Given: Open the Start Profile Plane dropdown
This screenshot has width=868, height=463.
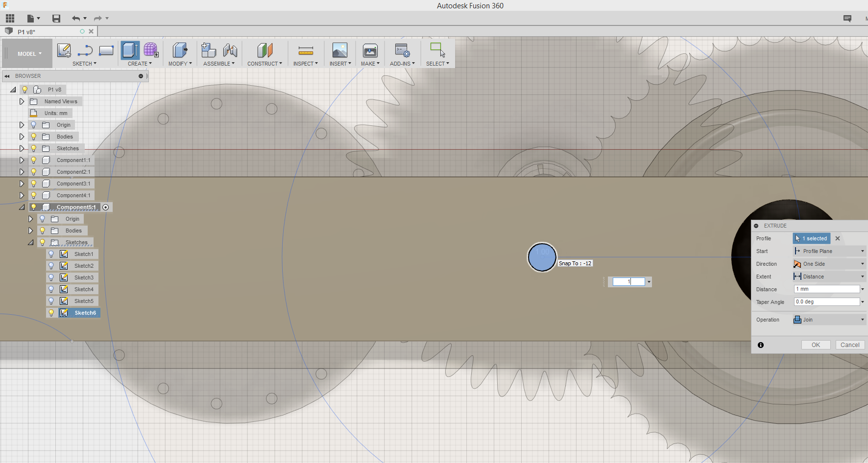Looking at the screenshot, I should point(829,251).
